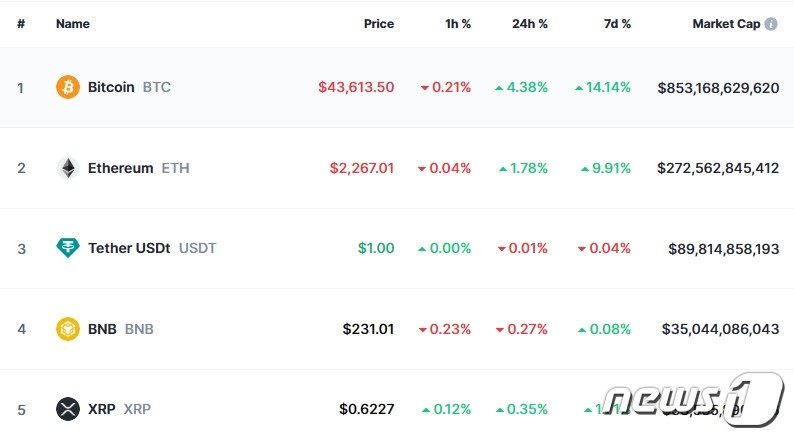
Task: Click the Tether USDt logo icon
Action: [x=68, y=248]
